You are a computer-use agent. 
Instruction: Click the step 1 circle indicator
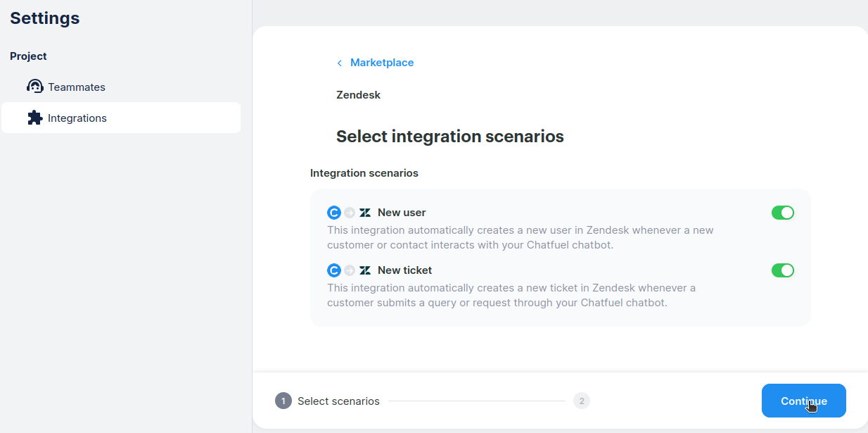(x=283, y=401)
